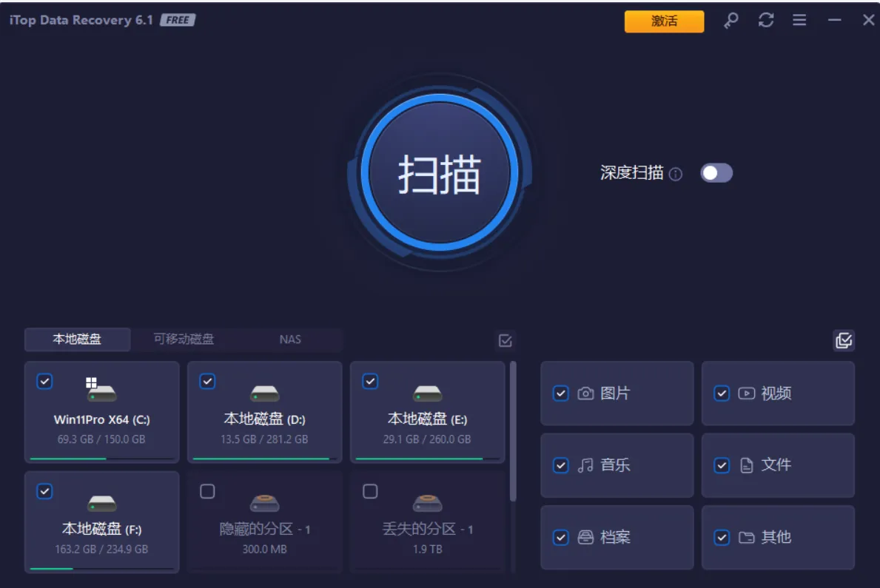Open the hamburger menu icon
Viewport: 880px width, 588px height.
click(799, 21)
